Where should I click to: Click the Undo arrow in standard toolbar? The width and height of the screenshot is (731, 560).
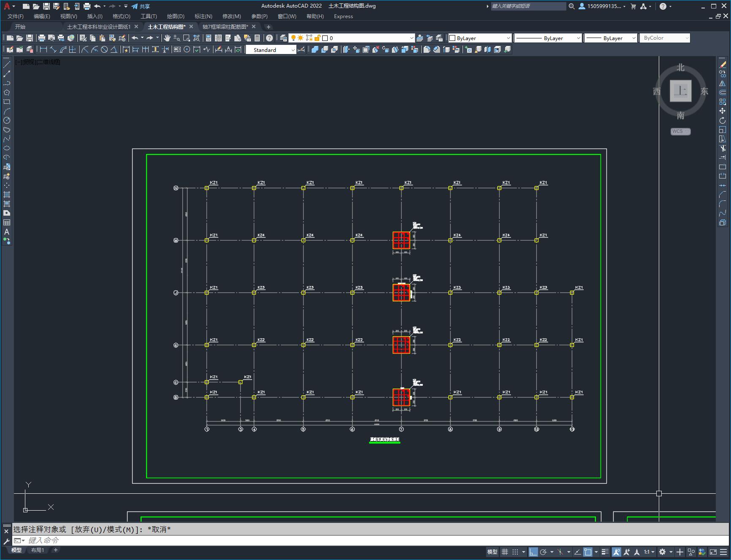pyautogui.click(x=135, y=38)
